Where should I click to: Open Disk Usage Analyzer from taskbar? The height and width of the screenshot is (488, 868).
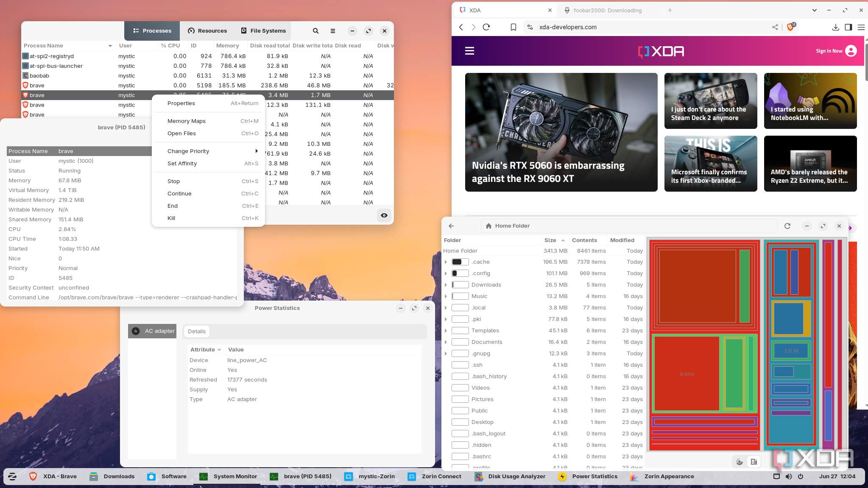tap(511, 477)
